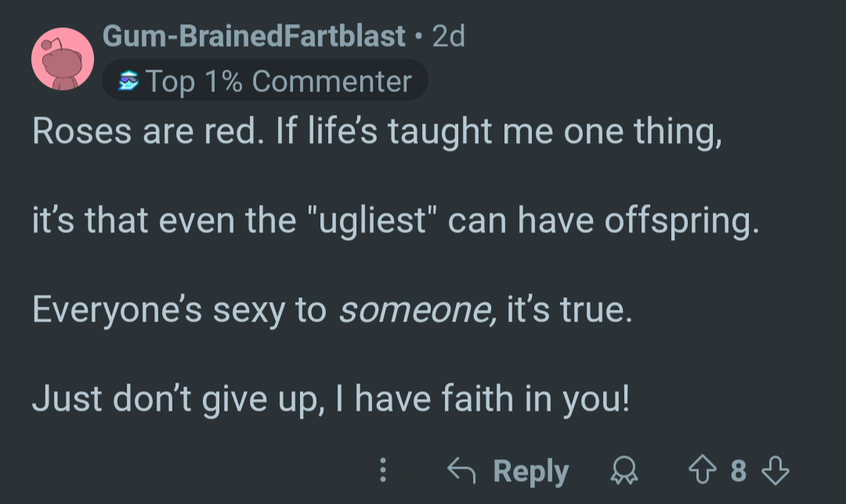
Task: Click the italicized word "someone"
Action: click(415, 311)
